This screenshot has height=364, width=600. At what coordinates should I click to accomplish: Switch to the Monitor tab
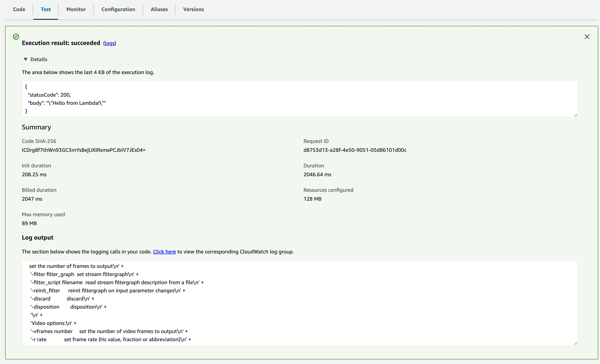pyautogui.click(x=76, y=9)
